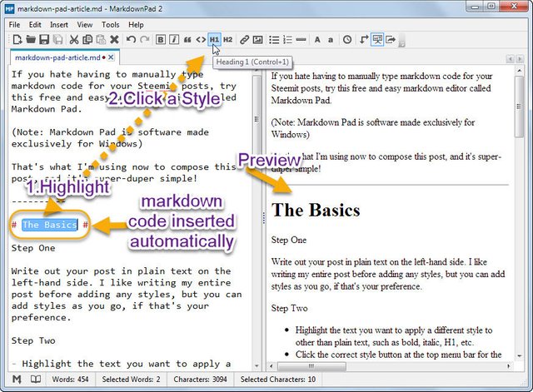Open the Tools menu
Image resolution: width=533 pixels, height=392 pixels.
point(111,25)
